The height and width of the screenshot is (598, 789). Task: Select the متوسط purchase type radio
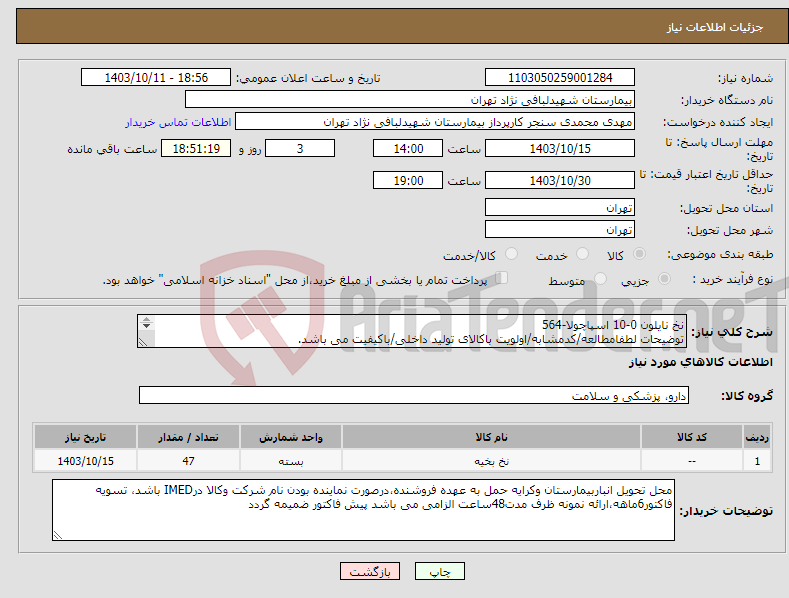click(600, 279)
